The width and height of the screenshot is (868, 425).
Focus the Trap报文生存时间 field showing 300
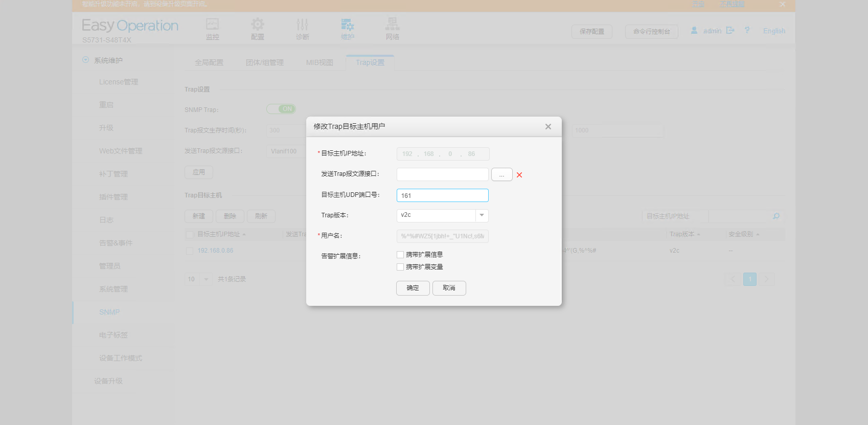pos(286,130)
